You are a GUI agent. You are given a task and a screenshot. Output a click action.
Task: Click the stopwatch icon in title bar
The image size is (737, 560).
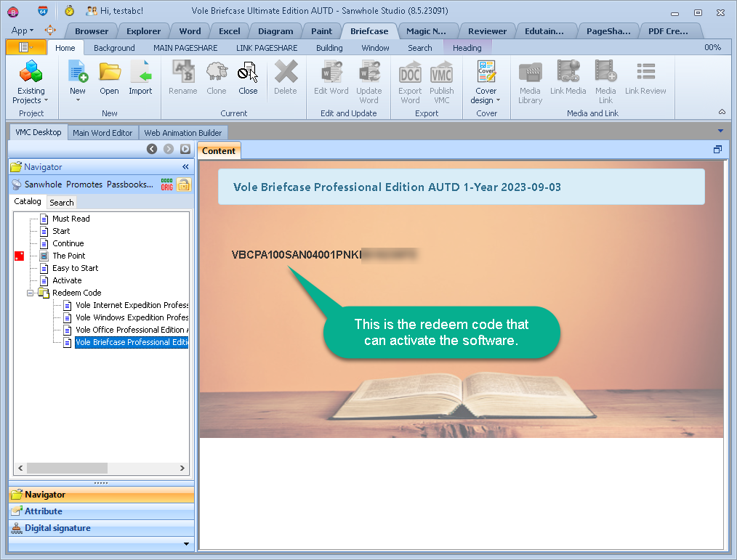[70, 10]
